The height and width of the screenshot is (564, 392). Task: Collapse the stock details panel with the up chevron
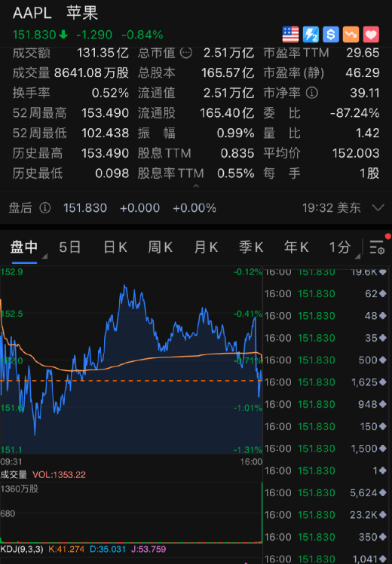click(196, 186)
